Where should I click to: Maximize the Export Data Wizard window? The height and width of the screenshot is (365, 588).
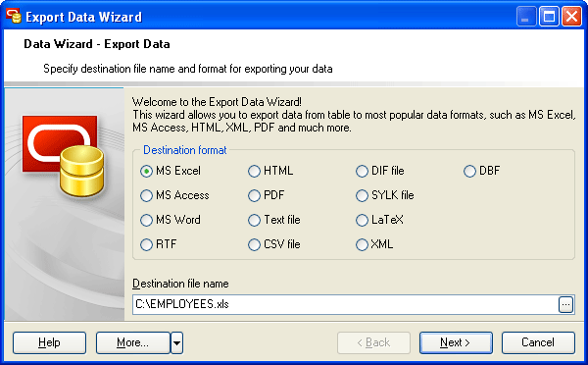(549, 17)
